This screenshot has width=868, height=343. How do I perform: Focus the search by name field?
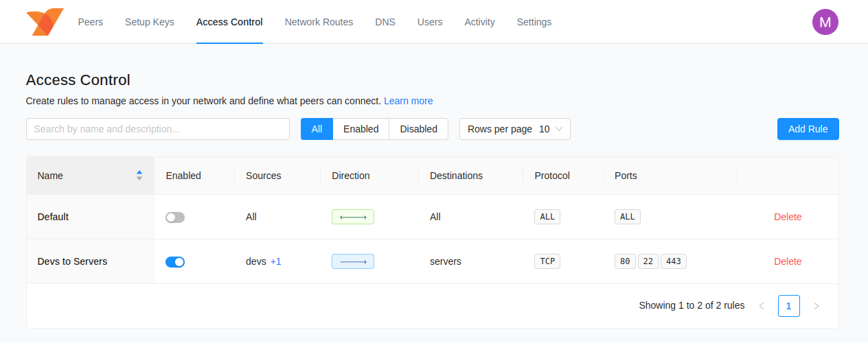[x=158, y=129]
